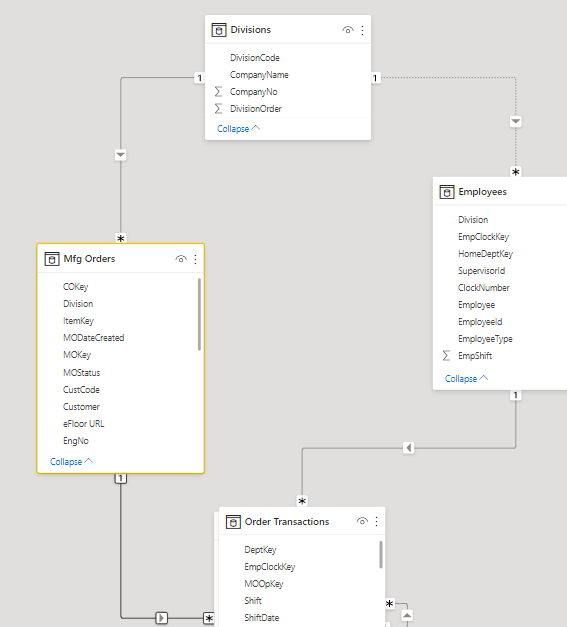
Task: Select ItemKey field in Mfg Orders
Action: click(x=78, y=321)
